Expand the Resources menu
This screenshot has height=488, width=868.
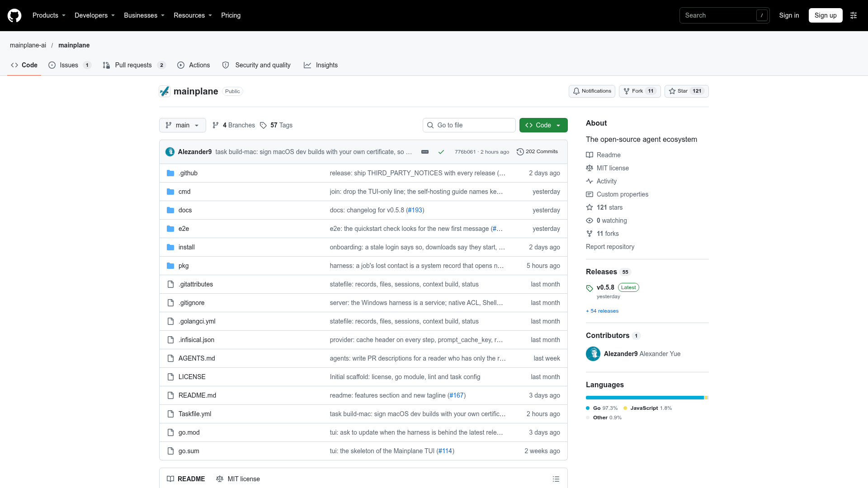click(193, 15)
